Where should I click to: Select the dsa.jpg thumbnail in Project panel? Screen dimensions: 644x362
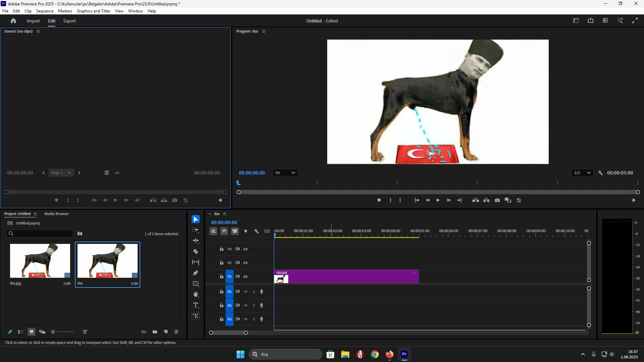click(40, 261)
